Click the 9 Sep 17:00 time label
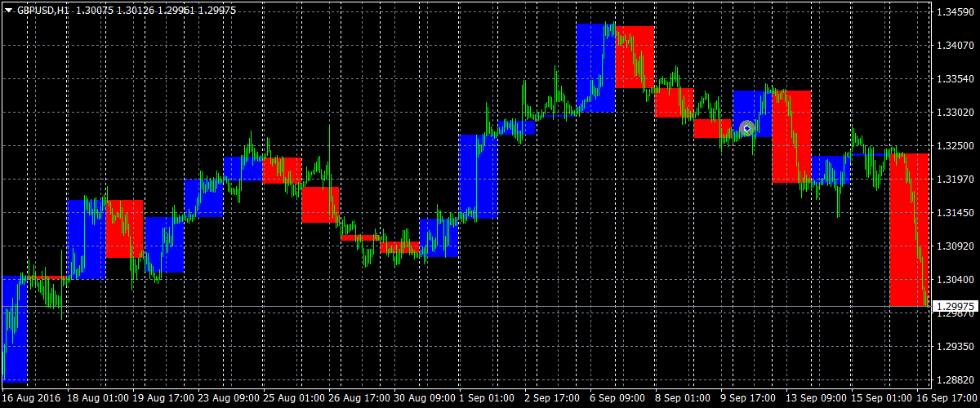The height and width of the screenshot is (408, 980). coord(748,398)
